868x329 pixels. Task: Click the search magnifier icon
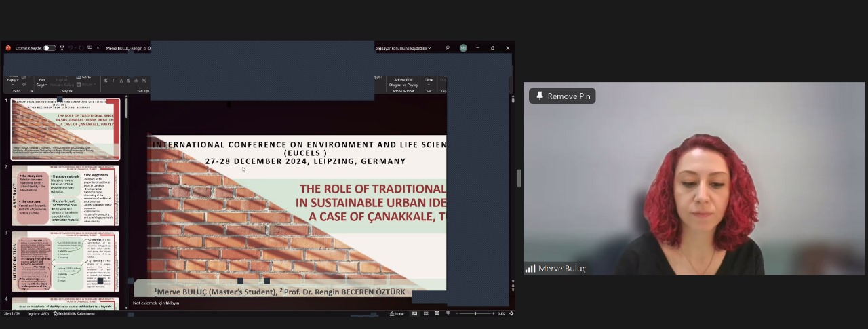tap(447, 48)
